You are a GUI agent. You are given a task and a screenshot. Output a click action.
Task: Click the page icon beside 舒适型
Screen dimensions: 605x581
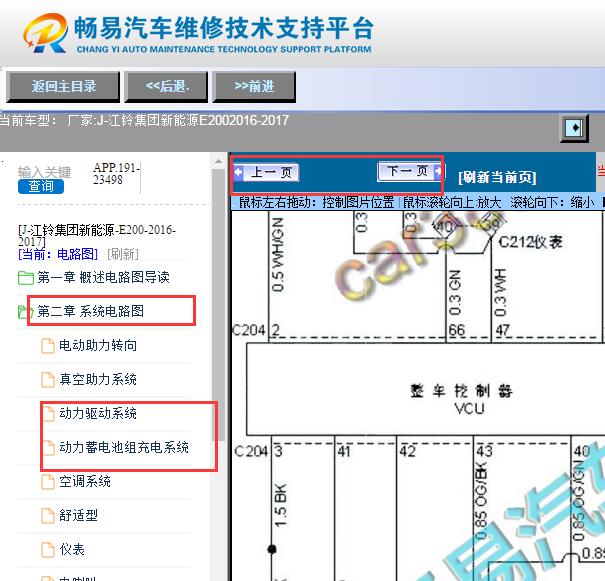[48, 515]
